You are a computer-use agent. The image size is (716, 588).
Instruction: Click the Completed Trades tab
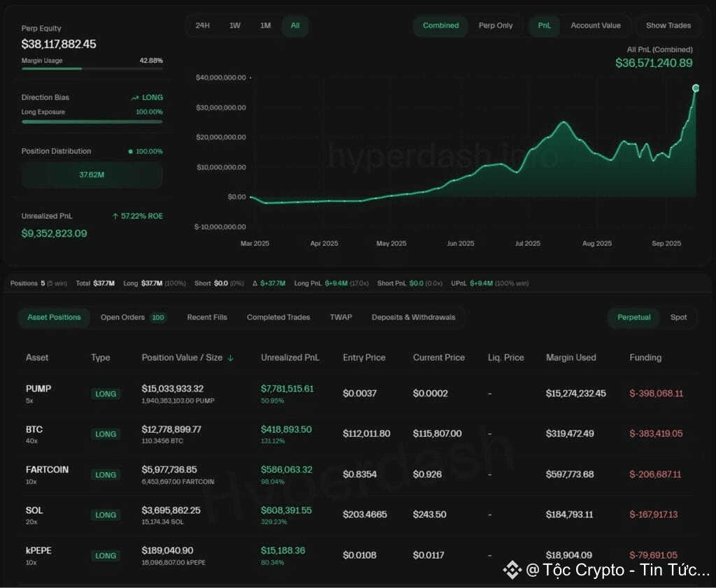click(278, 317)
